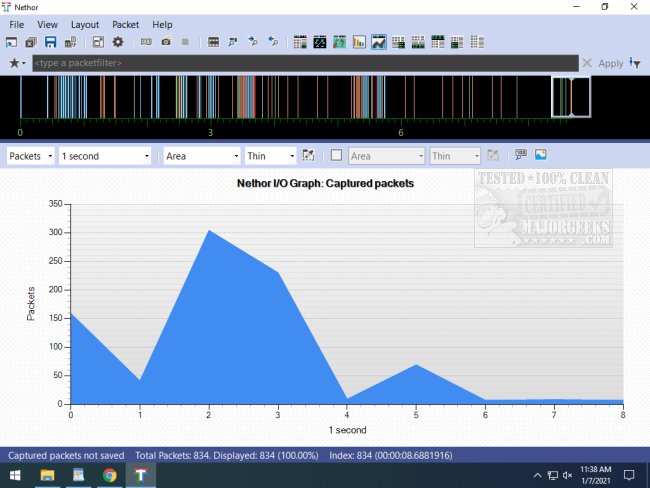Click the blue Save capture icon
Viewport: 650px width, 488px height.
click(50, 42)
